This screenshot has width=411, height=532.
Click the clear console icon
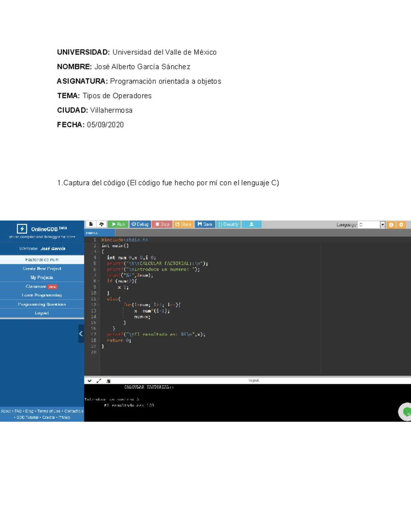point(109,381)
